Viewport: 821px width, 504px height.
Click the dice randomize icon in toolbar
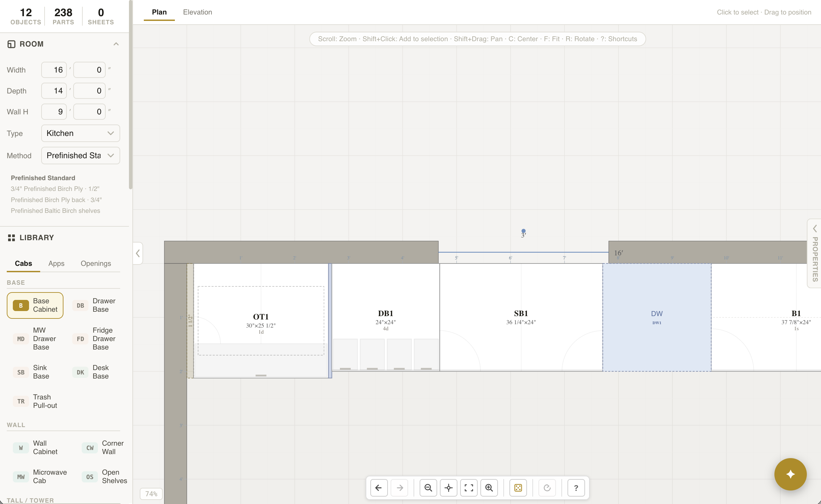pos(518,487)
